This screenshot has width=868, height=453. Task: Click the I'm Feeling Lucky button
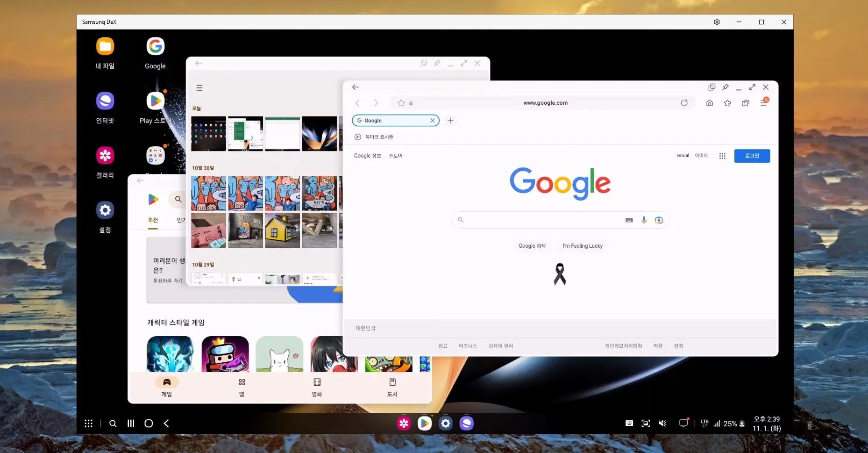[x=583, y=246]
